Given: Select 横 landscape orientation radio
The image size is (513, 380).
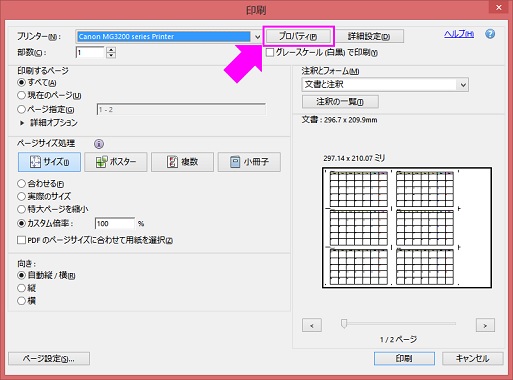Looking at the screenshot, I should pyautogui.click(x=21, y=301).
